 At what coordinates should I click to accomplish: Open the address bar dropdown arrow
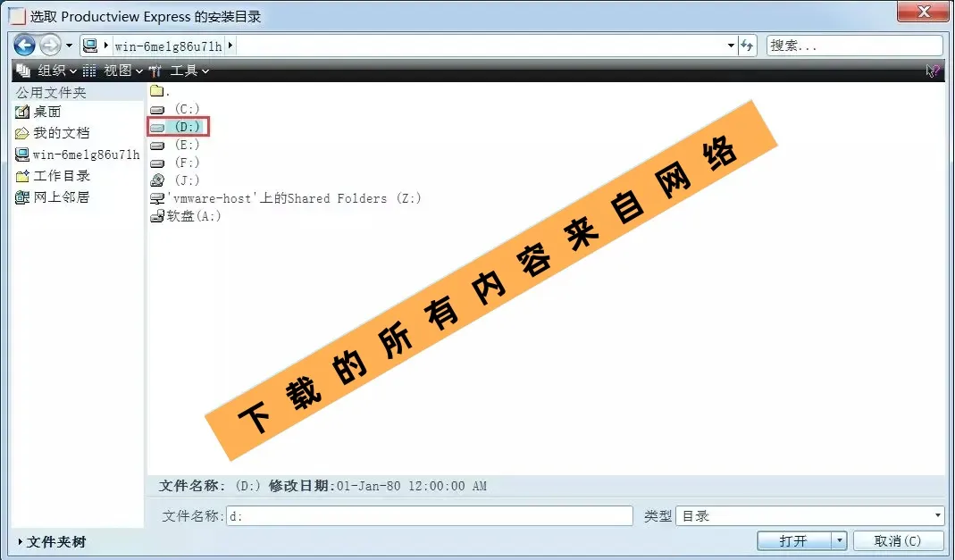tap(731, 46)
